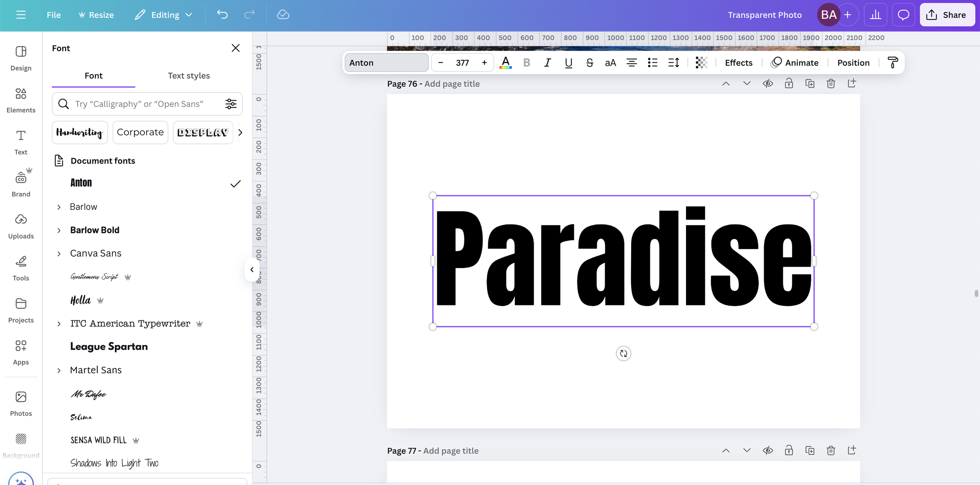Open the transparency checkerboard icon

point(701,63)
